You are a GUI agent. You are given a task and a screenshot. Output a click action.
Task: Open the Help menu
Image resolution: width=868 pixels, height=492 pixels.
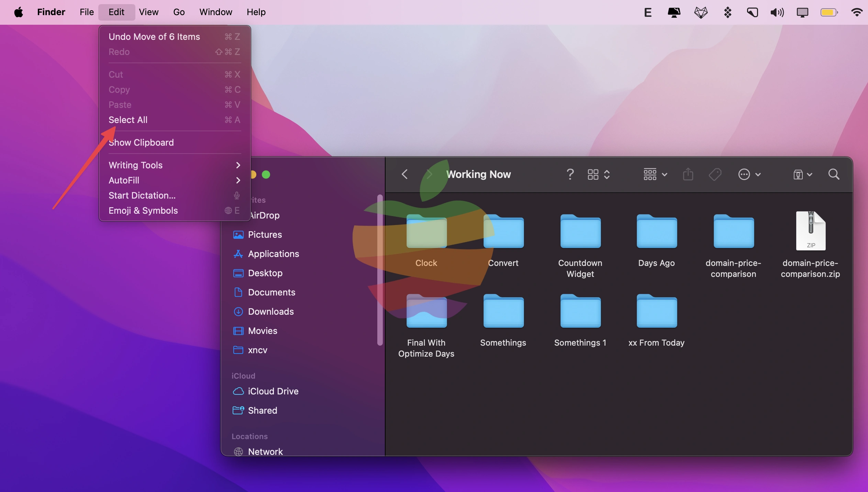(256, 12)
